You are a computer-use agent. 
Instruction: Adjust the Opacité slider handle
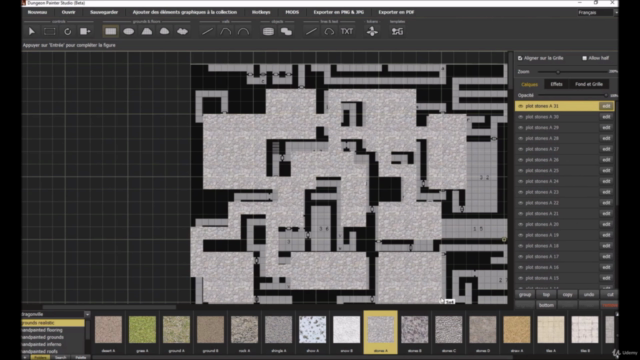click(x=606, y=96)
